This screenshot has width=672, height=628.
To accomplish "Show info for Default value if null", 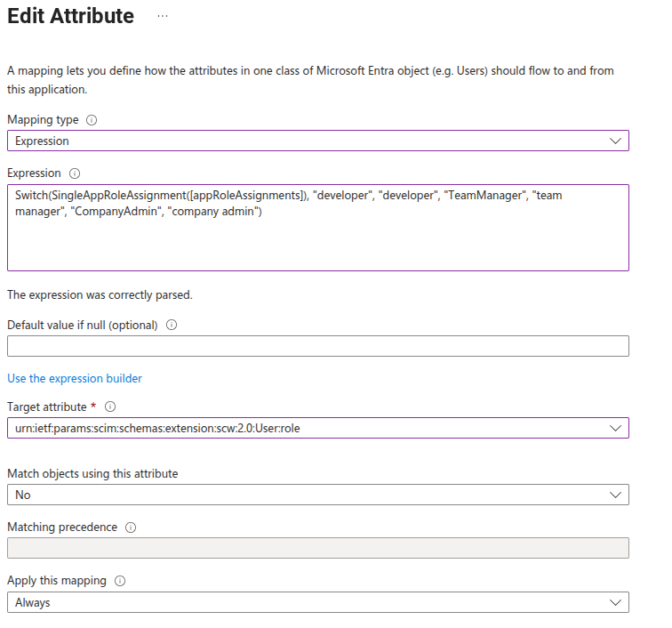I will [x=172, y=325].
